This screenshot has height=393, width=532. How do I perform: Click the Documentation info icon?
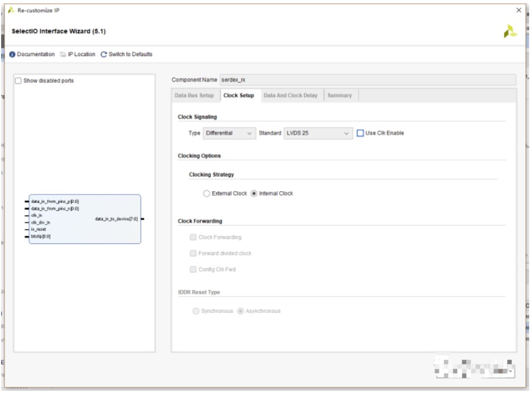(12, 54)
